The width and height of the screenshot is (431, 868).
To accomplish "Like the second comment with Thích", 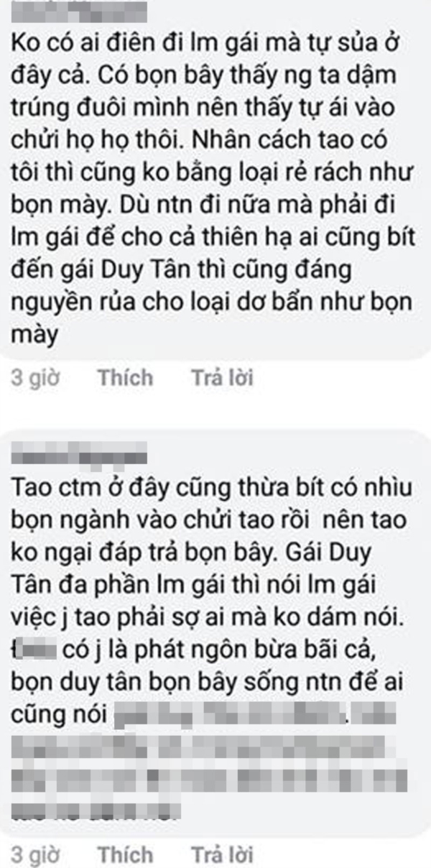I will click(x=126, y=854).
